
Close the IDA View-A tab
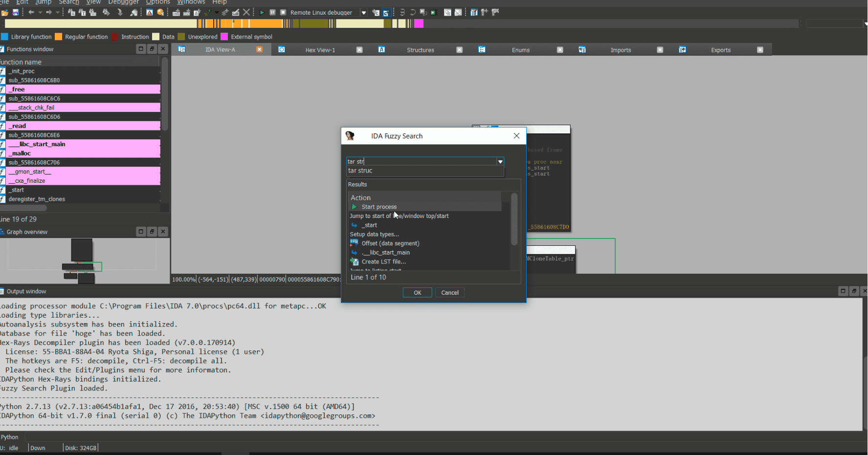tap(260, 49)
